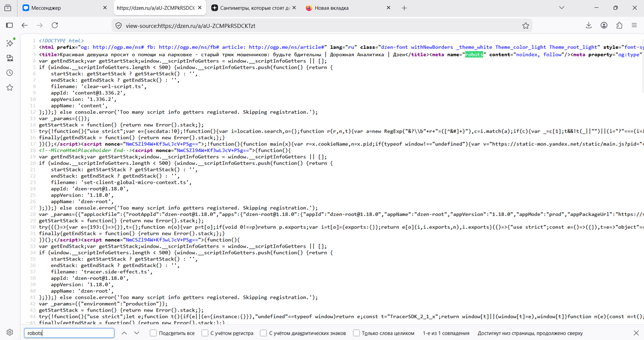
Task: Go back one page
Action: pos(25,25)
